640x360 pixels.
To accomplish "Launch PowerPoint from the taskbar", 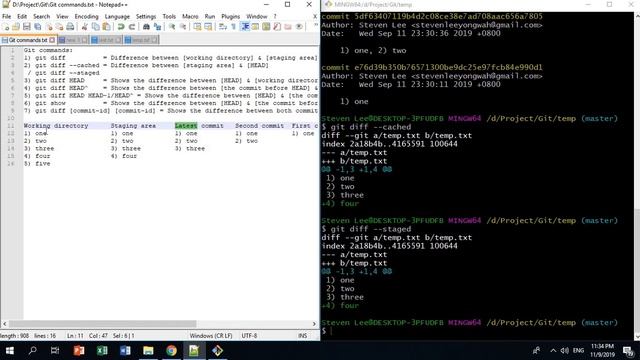I will coord(79,350).
